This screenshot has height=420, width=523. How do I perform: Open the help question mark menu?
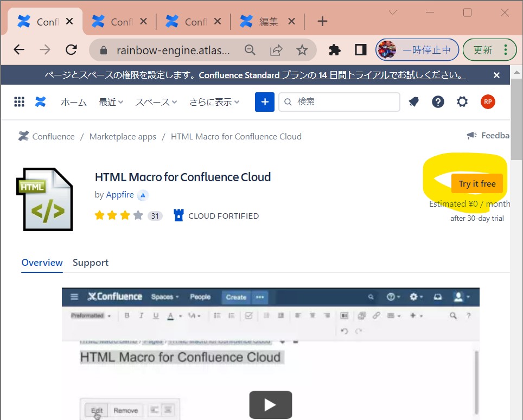pos(438,102)
